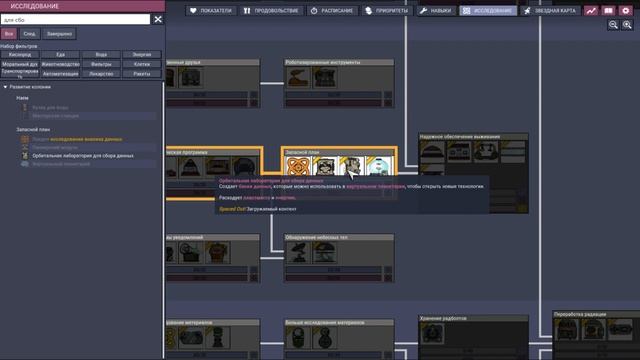Click second icon in 'Роботизированные инструменты' card
Viewport: 640px width, 360px height.
[x=324, y=77]
